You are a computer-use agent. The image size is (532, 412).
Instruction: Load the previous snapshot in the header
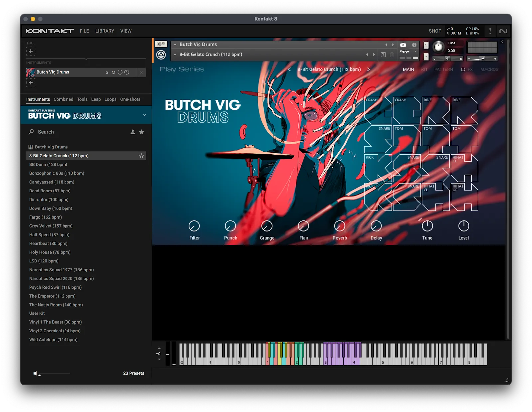pyautogui.click(x=367, y=55)
